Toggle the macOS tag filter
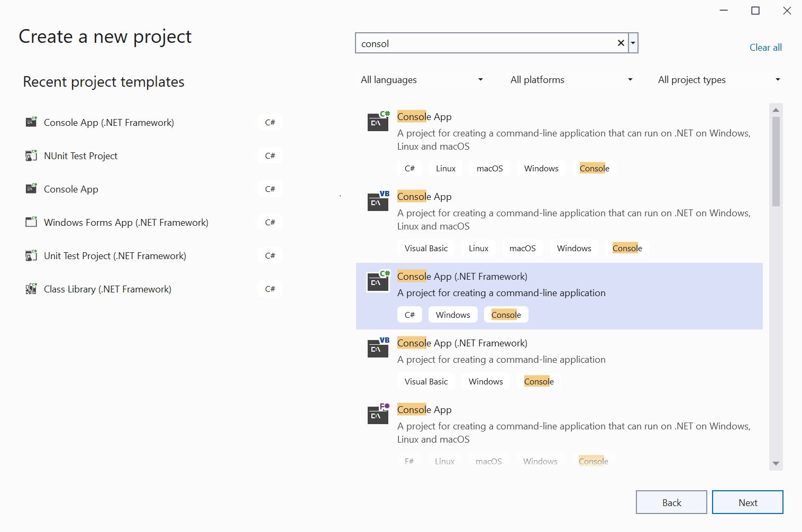This screenshot has height=532, width=802. [x=489, y=168]
